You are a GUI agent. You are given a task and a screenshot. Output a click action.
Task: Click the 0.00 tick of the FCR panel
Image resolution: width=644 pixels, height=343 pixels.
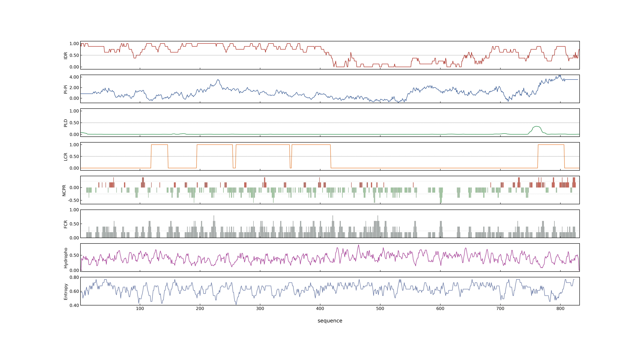point(74,238)
